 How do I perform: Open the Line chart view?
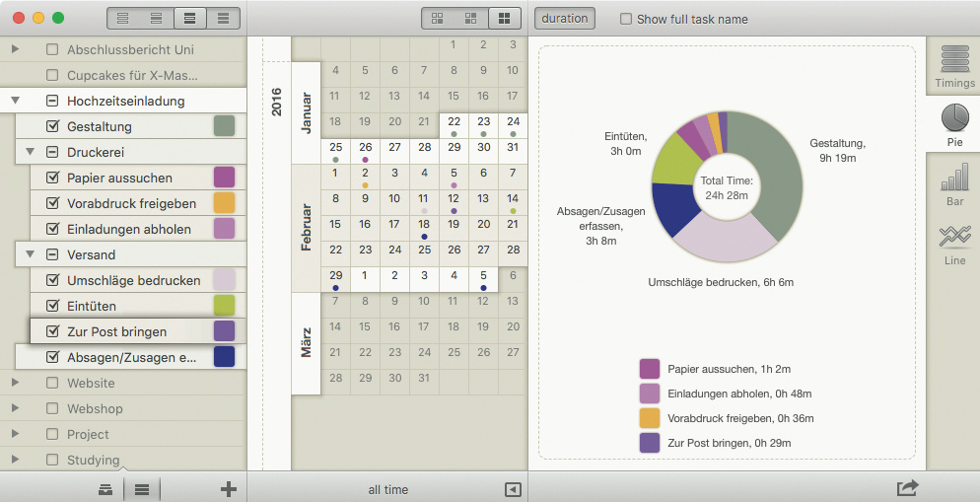(954, 245)
